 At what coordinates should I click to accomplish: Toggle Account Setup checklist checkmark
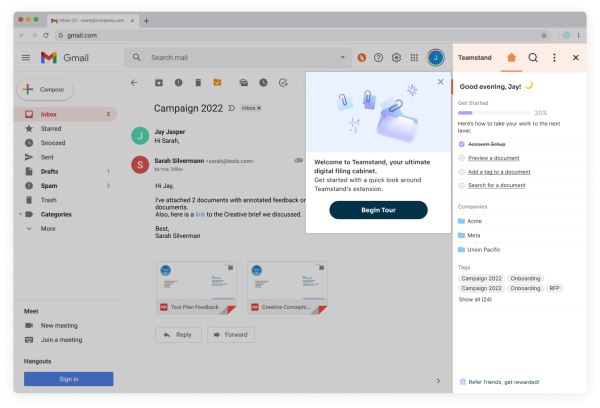coord(461,144)
